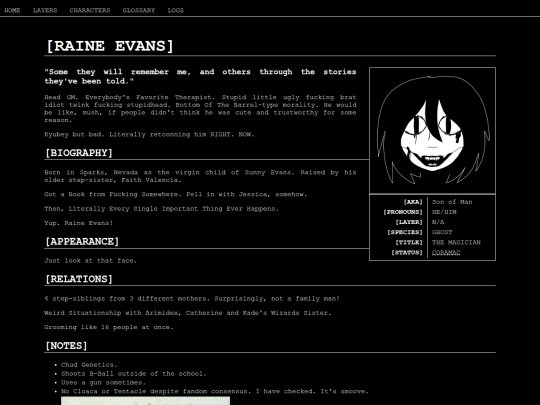The height and width of the screenshot is (405, 540).
Task: Click the 'Head GM. Everybody's Favorite Therapist' paragraph
Action: pos(200,108)
